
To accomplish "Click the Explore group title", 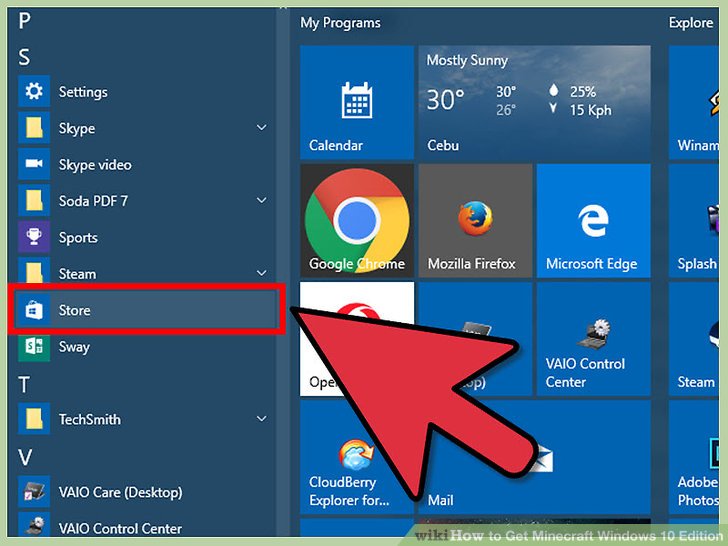I will click(691, 23).
